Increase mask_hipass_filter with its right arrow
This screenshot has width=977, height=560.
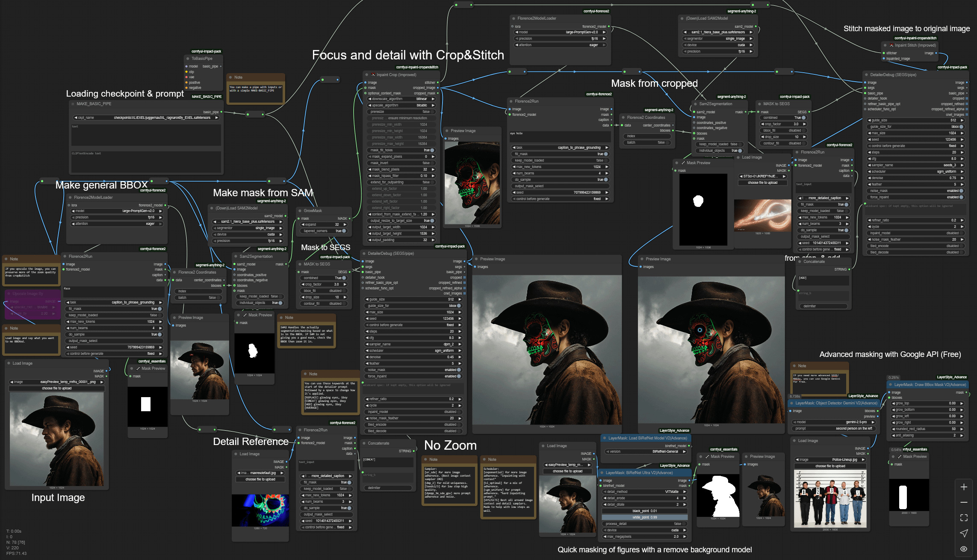click(433, 176)
